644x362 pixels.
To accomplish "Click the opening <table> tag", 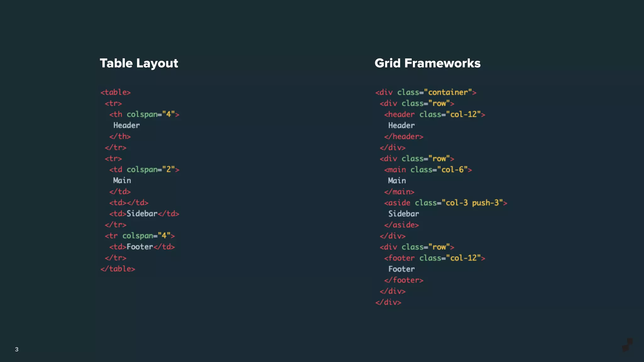I will [115, 92].
